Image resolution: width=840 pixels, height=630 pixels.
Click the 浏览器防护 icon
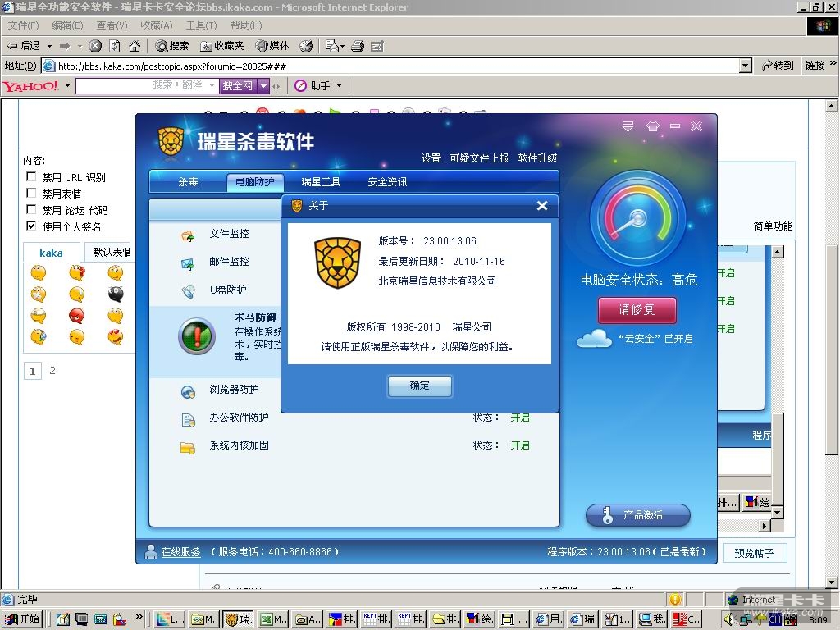(x=188, y=392)
